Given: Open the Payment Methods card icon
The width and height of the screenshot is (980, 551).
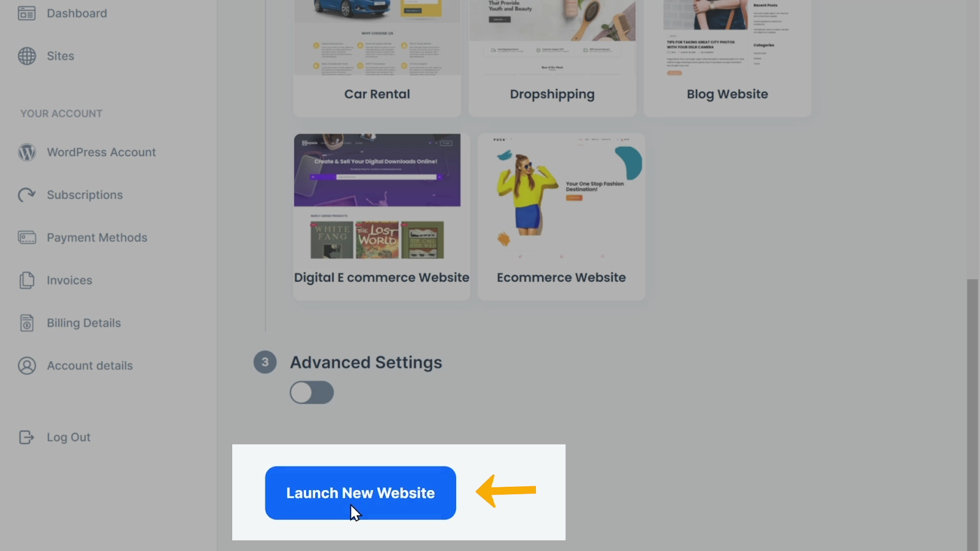Looking at the screenshot, I should (26, 238).
